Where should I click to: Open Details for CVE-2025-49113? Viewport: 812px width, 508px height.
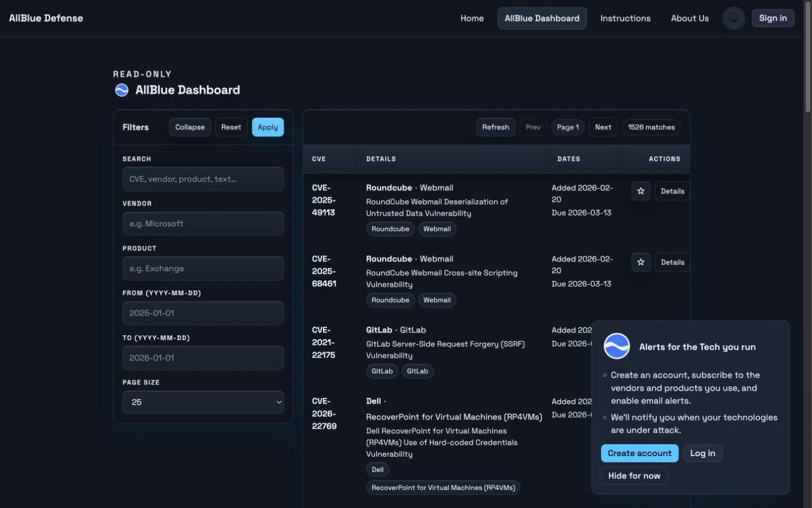pyautogui.click(x=672, y=191)
